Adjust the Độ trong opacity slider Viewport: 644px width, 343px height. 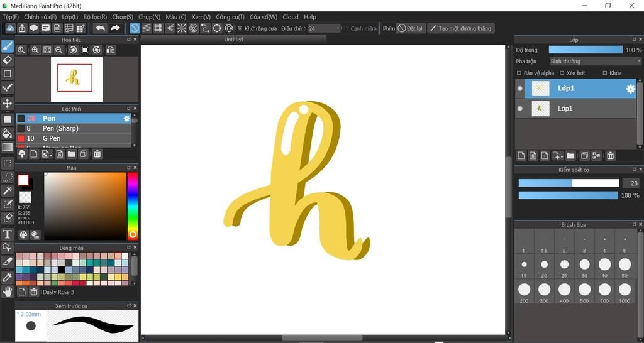[x=586, y=50]
